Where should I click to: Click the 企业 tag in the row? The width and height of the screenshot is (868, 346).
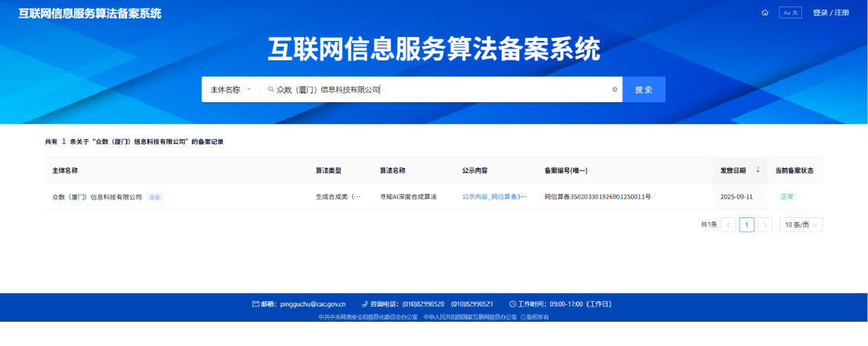tap(155, 197)
